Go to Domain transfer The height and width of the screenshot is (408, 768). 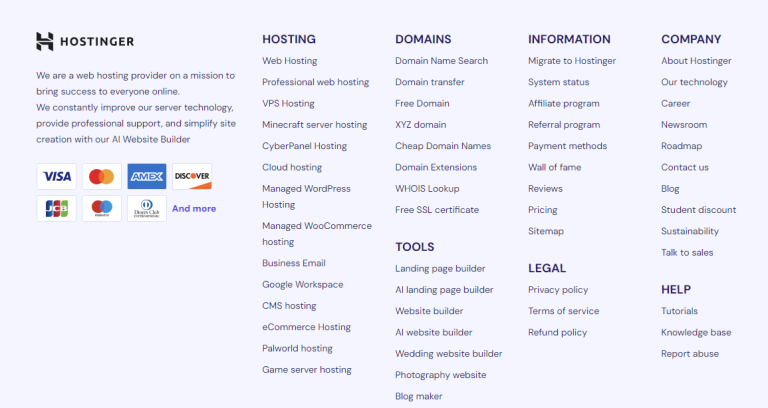click(x=430, y=82)
